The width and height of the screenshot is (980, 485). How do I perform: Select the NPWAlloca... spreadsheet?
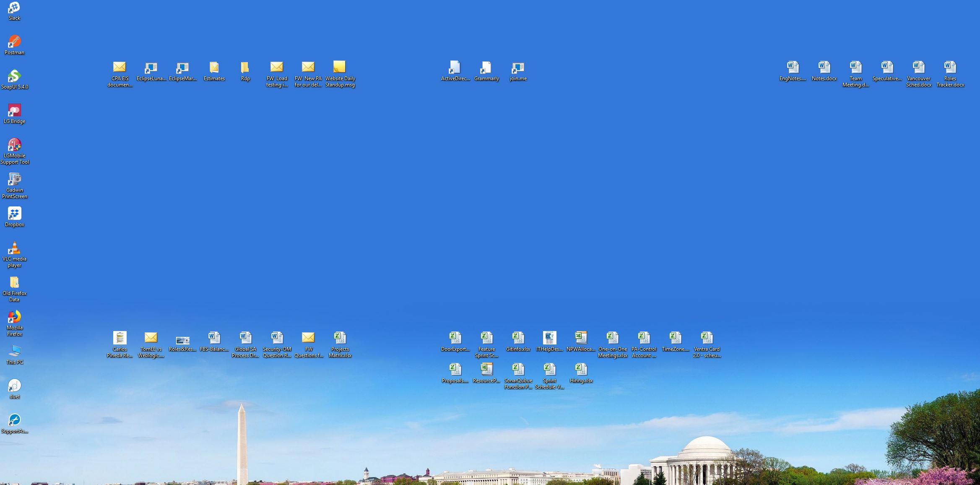(581, 342)
